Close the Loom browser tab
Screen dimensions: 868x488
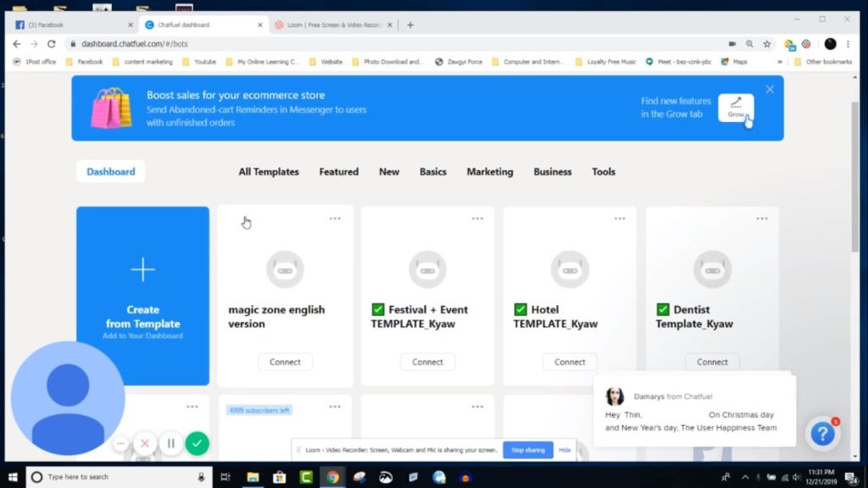[390, 25]
